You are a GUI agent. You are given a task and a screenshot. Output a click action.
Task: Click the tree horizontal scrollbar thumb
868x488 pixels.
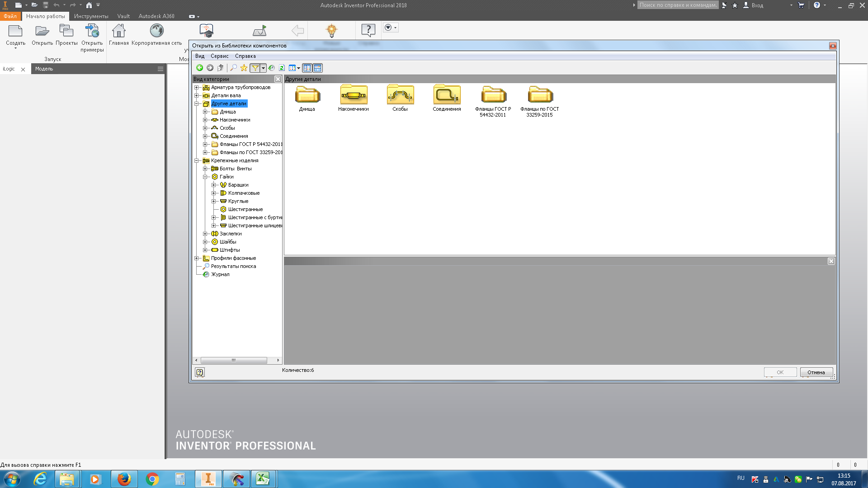click(234, 360)
